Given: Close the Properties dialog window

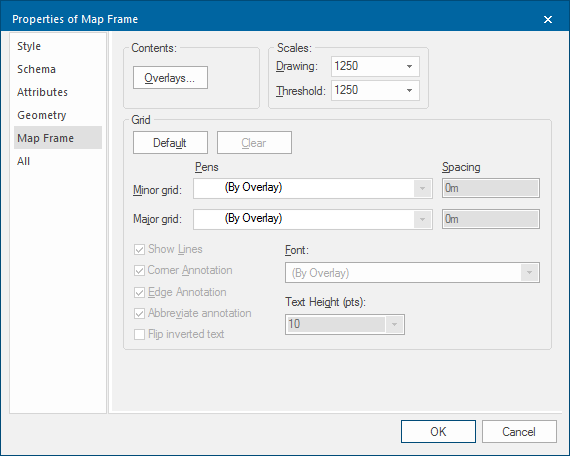Looking at the screenshot, I should [548, 19].
